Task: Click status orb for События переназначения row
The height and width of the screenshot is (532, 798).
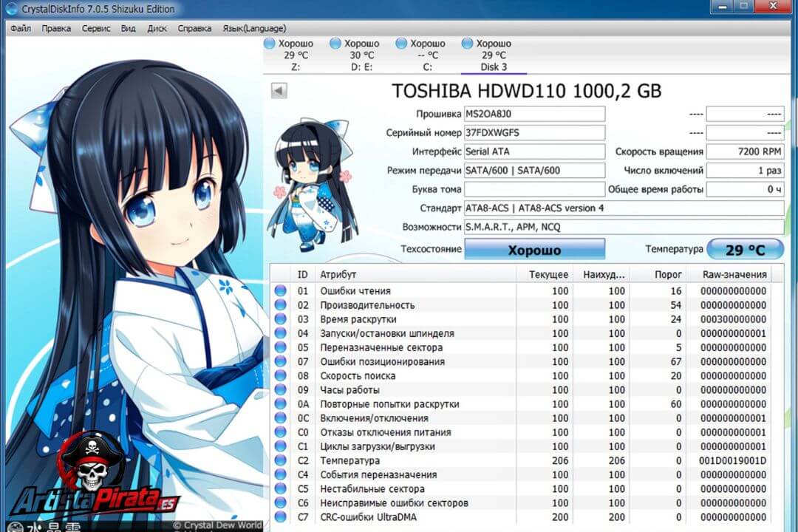Action: (281, 474)
